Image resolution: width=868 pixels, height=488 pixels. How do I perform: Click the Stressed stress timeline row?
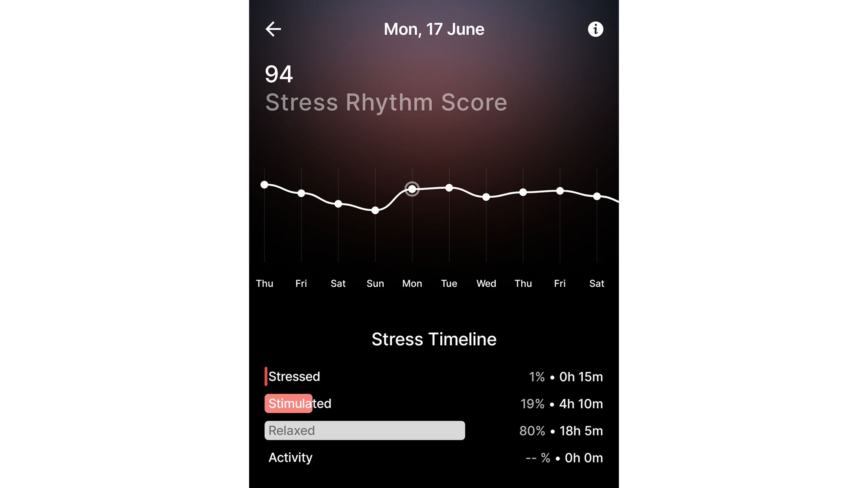433,376
